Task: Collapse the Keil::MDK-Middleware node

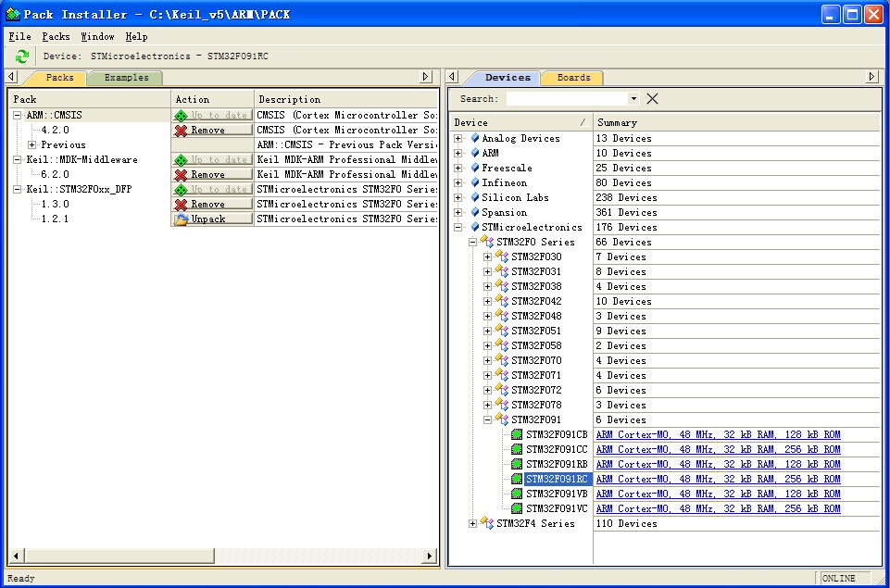Action: coord(18,159)
